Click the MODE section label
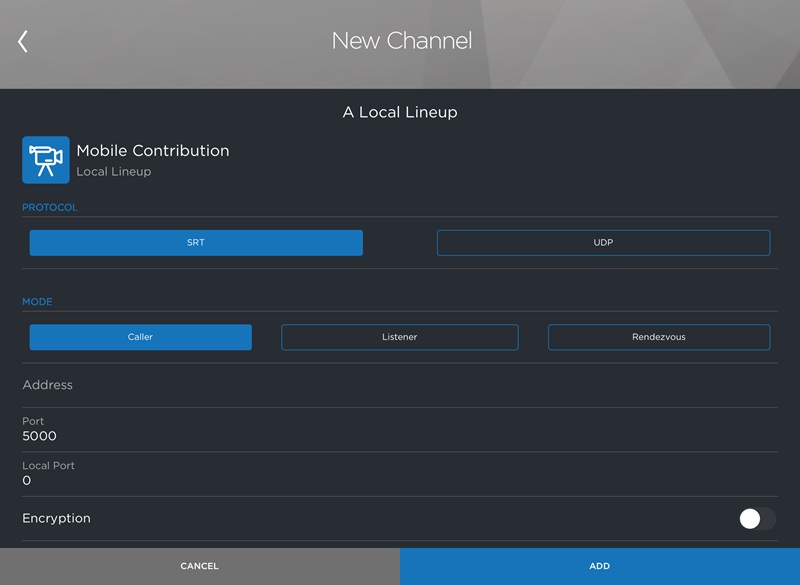 click(38, 301)
